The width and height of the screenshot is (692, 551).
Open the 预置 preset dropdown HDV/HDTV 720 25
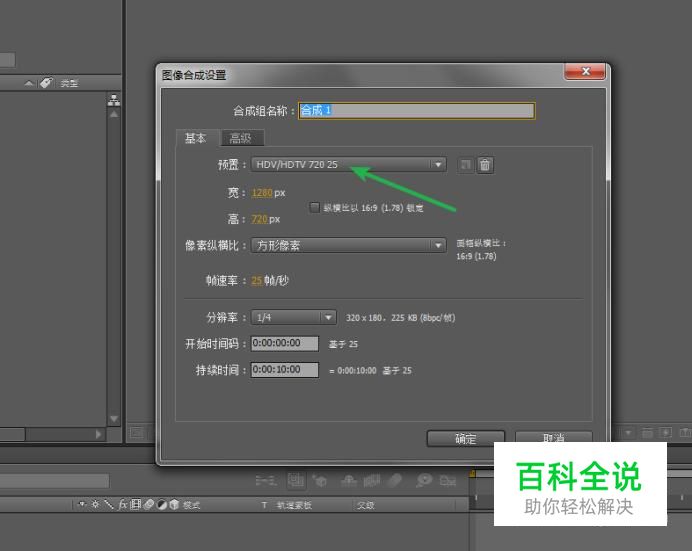(x=349, y=165)
